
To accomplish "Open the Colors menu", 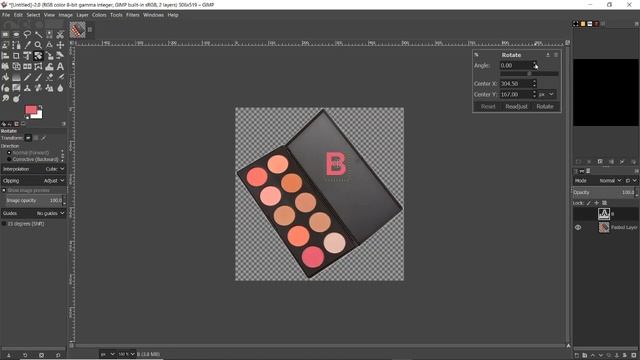I will pyautogui.click(x=99, y=15).
